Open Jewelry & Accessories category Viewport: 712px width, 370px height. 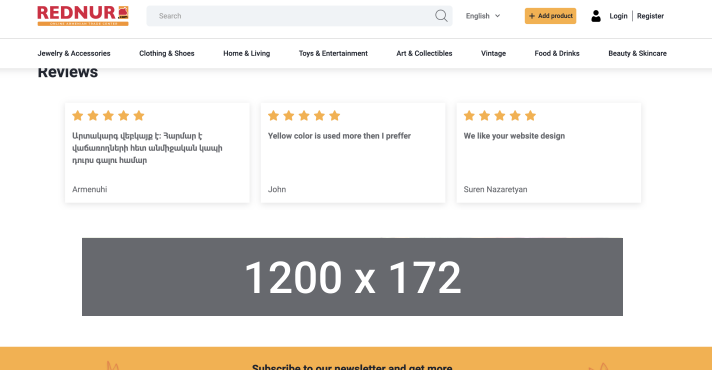coord(74,53)
